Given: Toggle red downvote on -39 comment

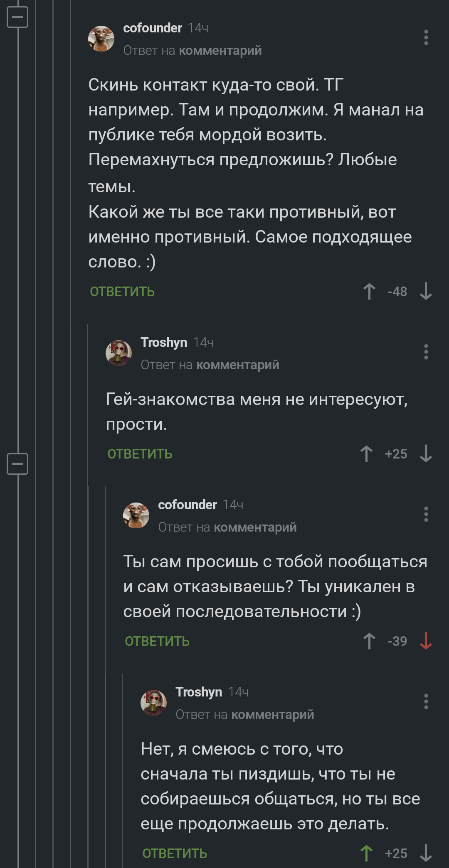Looking at the screenshot, I should point(426,641).
